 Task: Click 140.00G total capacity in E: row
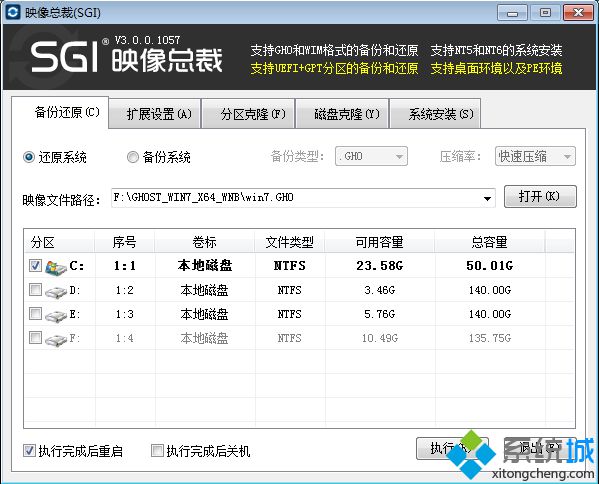(490, 314)
